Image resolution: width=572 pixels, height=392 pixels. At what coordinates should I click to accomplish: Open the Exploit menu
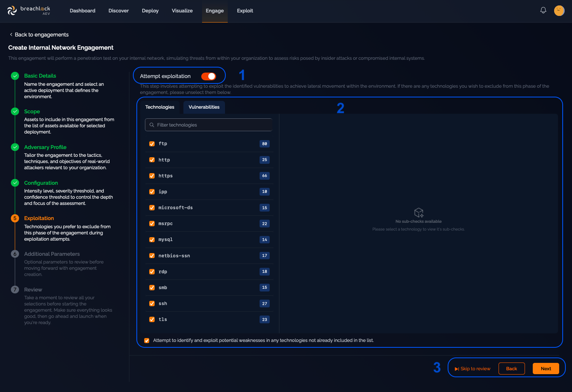(x=245, y=10)
